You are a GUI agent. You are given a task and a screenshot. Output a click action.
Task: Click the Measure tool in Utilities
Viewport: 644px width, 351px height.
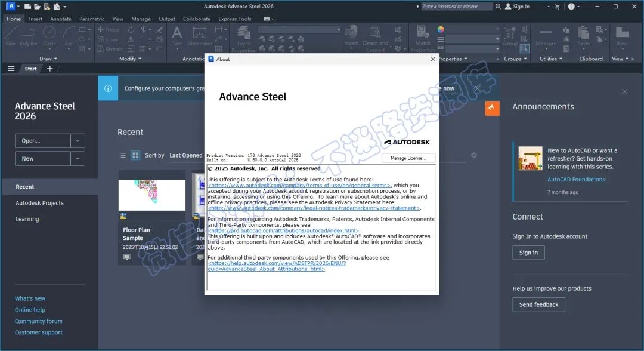click(x=546, y=36)
